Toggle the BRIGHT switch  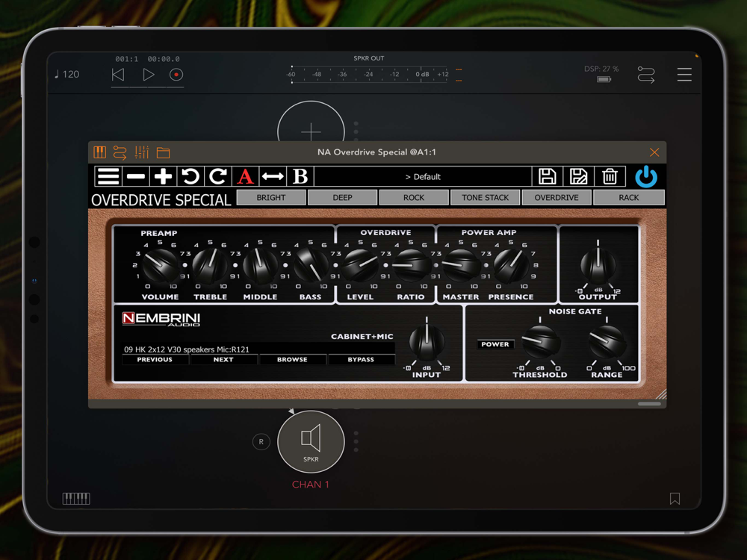pyautogui.click(x=271, y=198)
